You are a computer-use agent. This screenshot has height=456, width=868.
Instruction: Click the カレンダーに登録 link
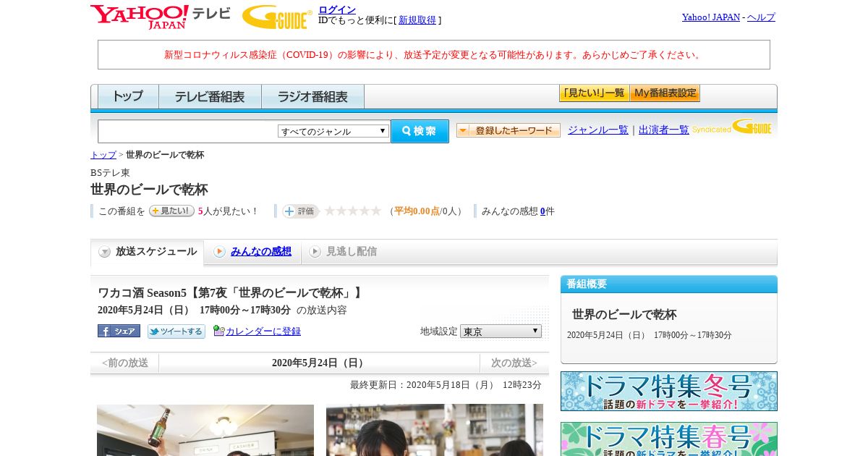click(263, 331)
